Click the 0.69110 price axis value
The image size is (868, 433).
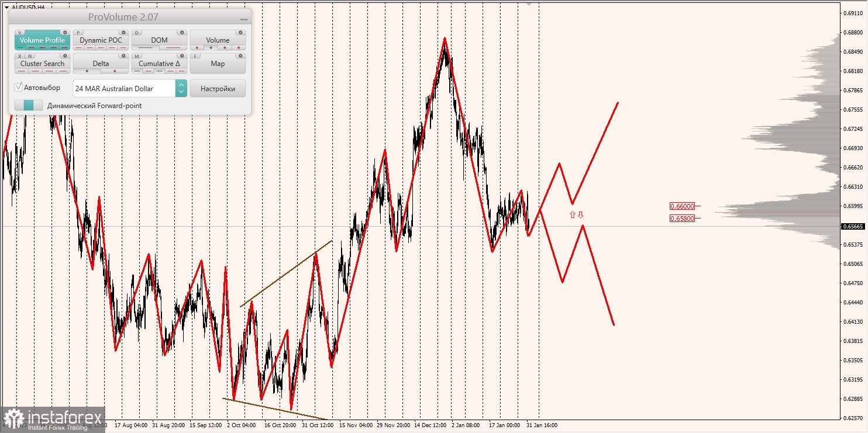pyautogui.click(x=853, y=12)
